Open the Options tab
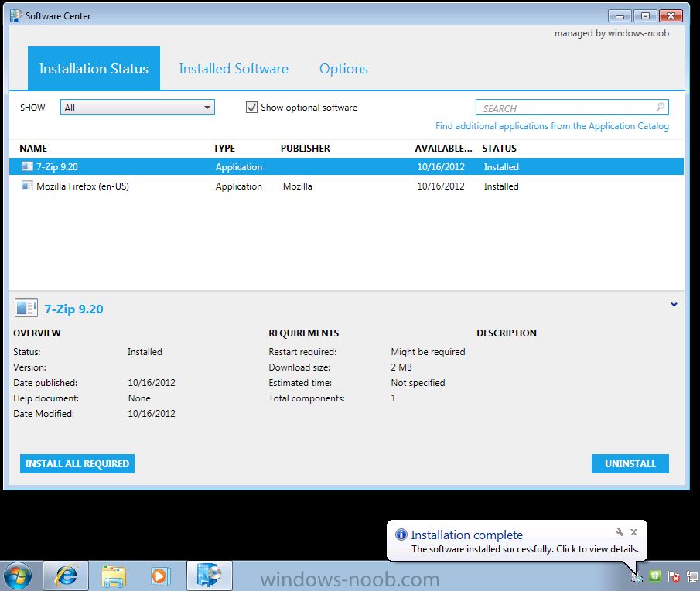The image size is (700, 591). pyautogui.click(x=343, y=68)
